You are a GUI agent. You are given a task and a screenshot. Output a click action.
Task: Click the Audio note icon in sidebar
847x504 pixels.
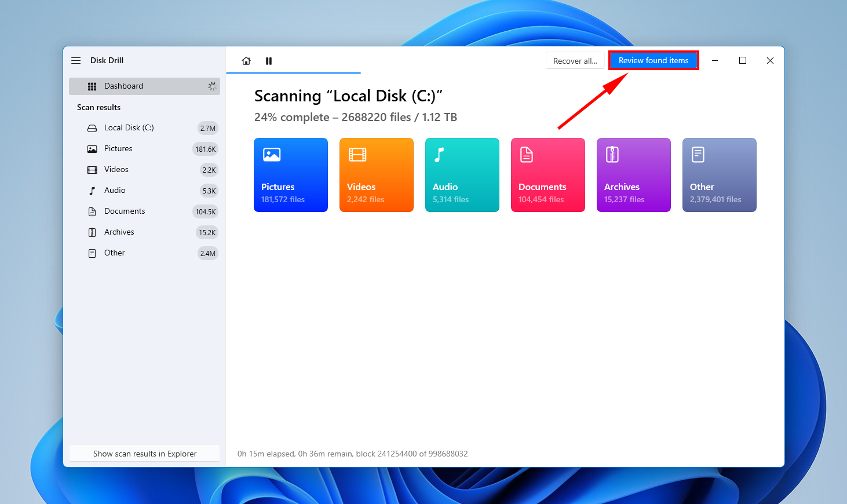coord(92,191)
